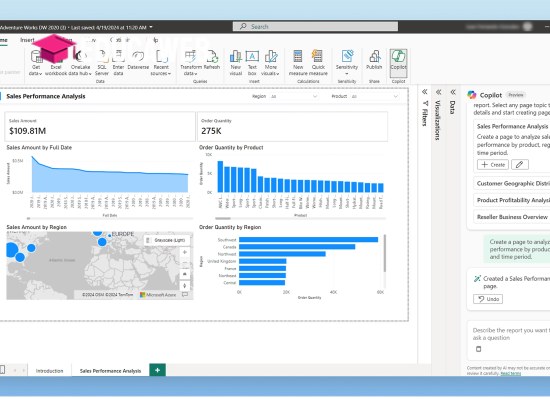The width and height of the screenshot is (550, 400).
Task: Click the map compass rotate button
Action: (185, 285)
